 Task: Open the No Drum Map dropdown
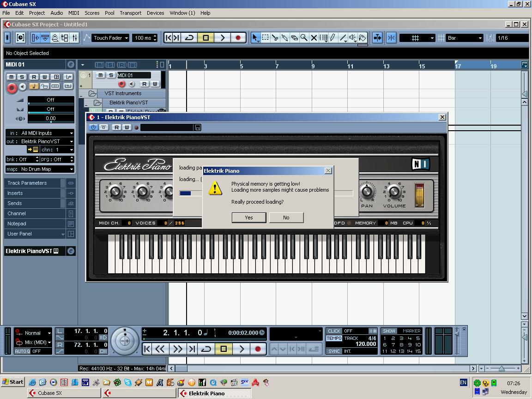[47, 169]
